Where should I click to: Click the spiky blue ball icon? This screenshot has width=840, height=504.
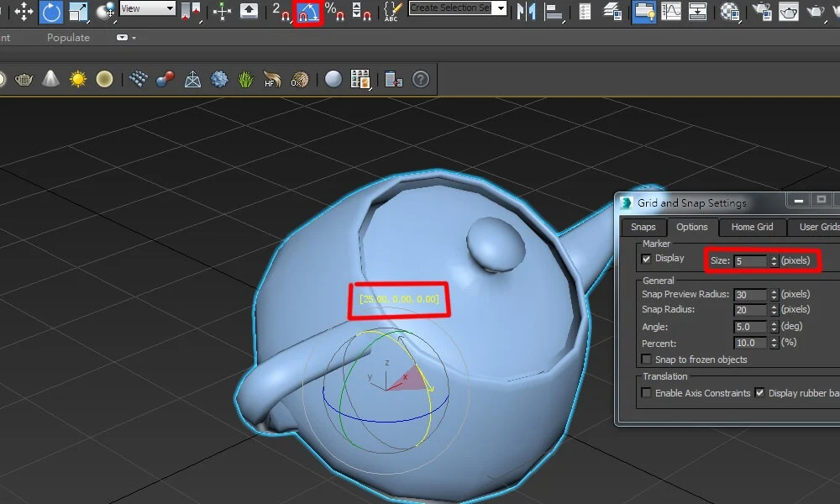219,79
